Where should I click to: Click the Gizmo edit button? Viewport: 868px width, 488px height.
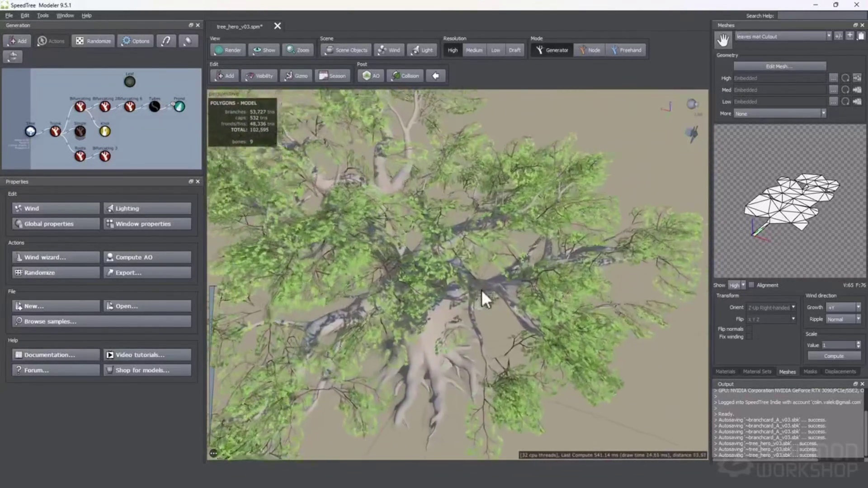pos(296,76)
